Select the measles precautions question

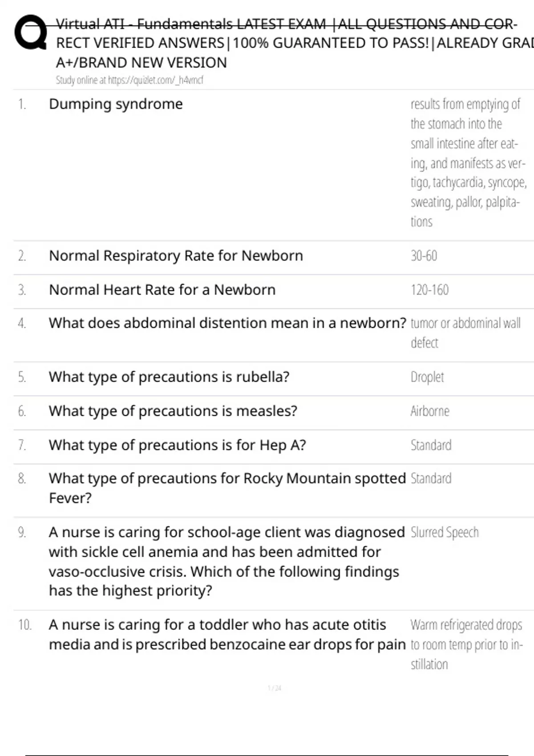(x=173, y=411)
